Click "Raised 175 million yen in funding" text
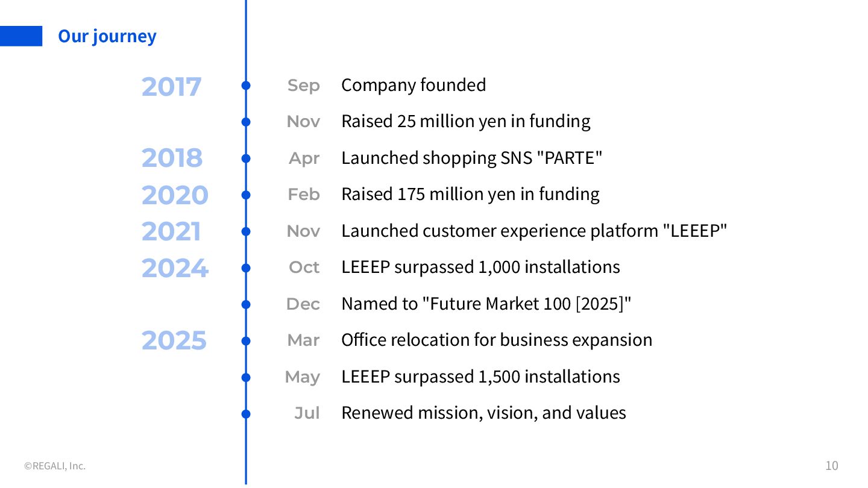 (470, 194)
